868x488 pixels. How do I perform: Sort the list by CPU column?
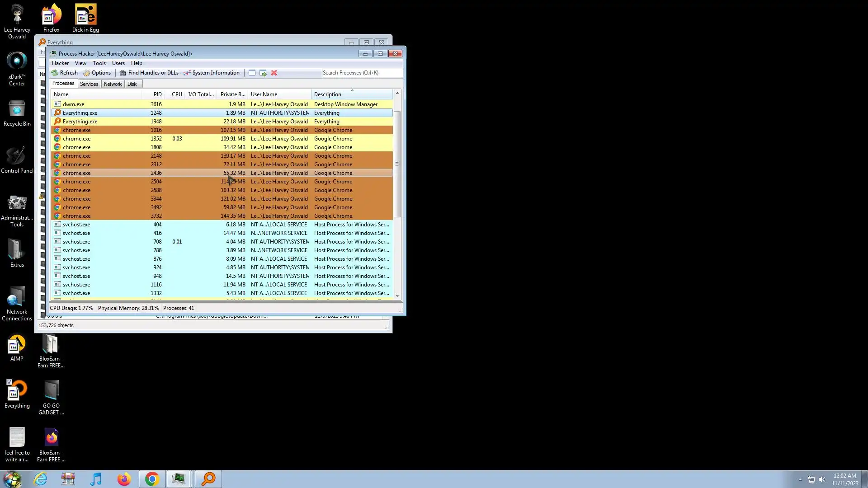click(x=177, y=94)
